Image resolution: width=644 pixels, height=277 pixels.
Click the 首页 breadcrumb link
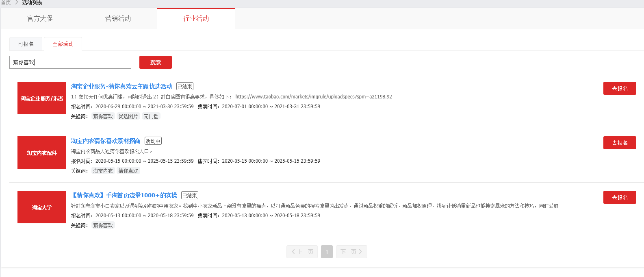click(6, 2)
